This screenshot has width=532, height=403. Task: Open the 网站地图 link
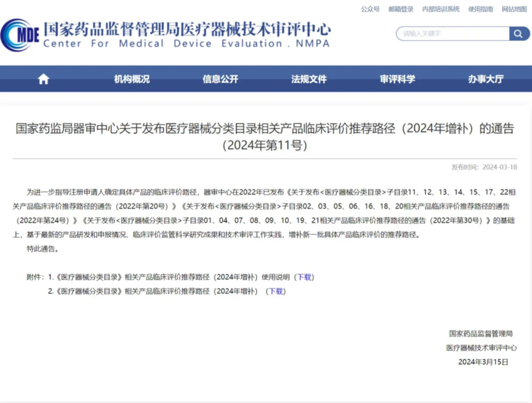(514, 9)
